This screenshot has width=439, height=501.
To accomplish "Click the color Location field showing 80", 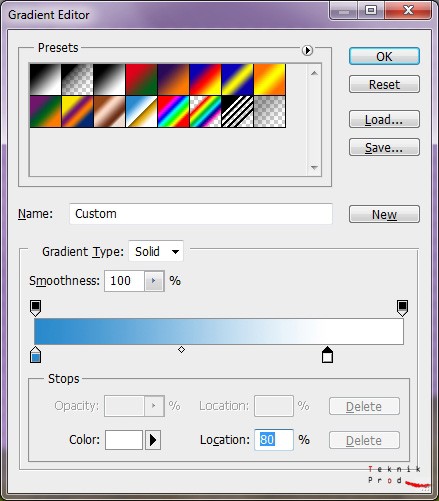I will [x=274, y=440].
